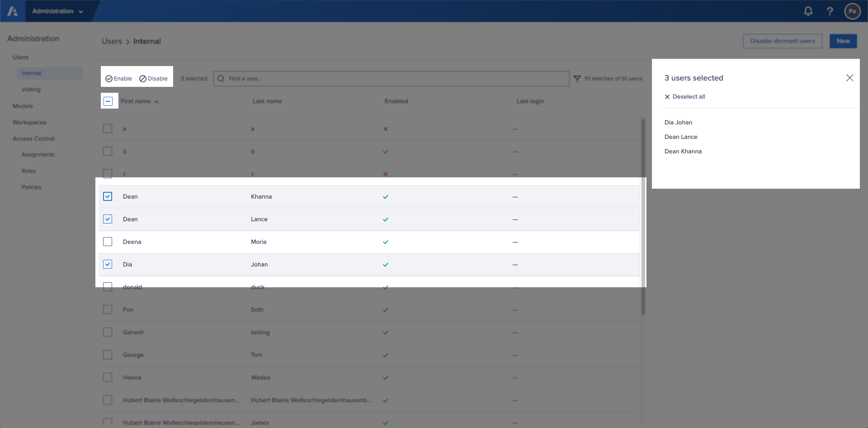
Task: Click the filter icon beside 51 matches
Action: pos(577,78)
